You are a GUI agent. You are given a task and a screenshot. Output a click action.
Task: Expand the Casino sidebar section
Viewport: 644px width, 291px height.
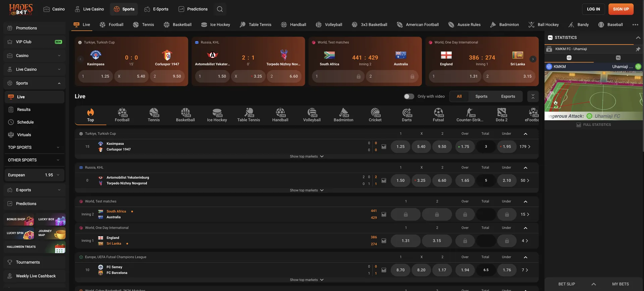pyautogui.click(x=59, y=56)
